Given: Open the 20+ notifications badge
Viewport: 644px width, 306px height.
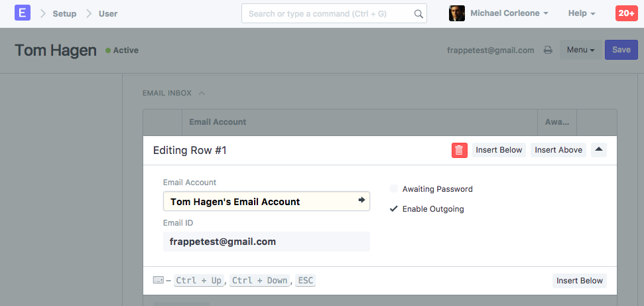Looking at the screenshot, I should coord(626,13).
